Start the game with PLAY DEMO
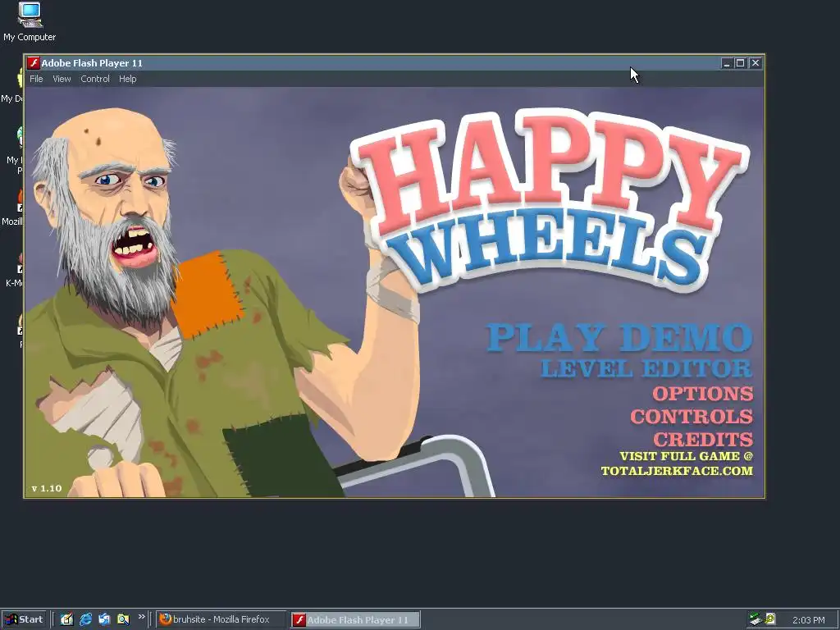840x630 pixels. point(619,337)
